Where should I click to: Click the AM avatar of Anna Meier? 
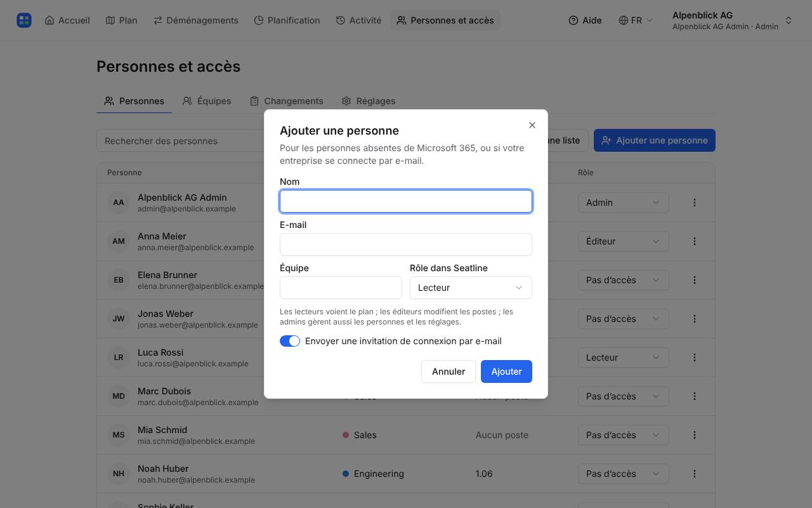(119, 241)
